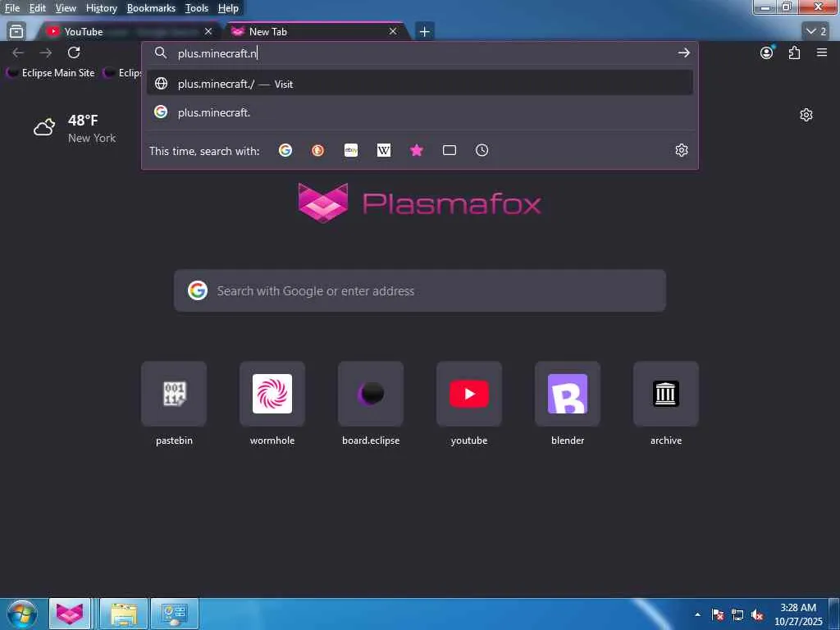Open the pastebin shortcut tile
Image resolution: width=840 pixels, height=630 pixels.
coord(174,394)
